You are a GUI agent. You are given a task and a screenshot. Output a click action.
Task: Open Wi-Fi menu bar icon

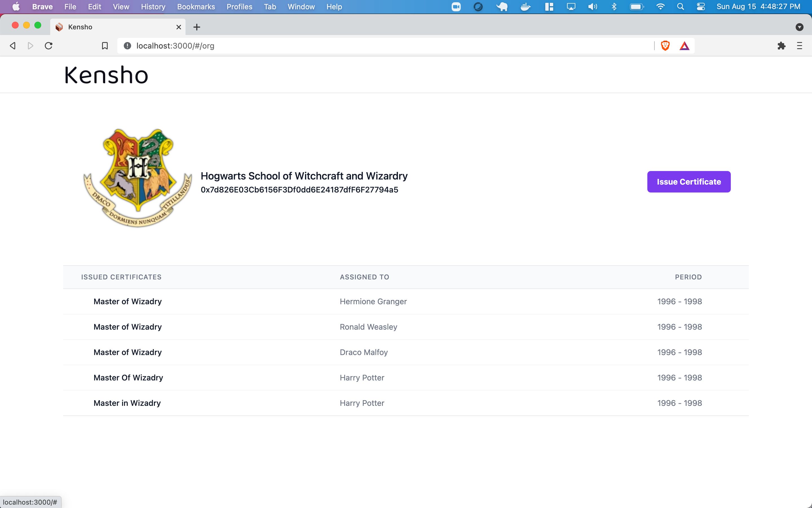[x=660, y=7]
